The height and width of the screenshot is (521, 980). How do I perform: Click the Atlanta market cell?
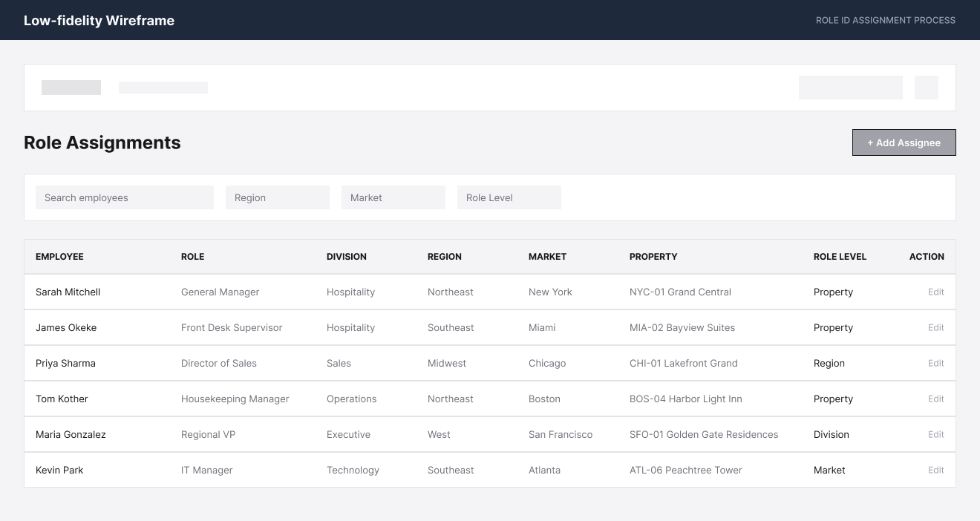(x=544, y=470)
